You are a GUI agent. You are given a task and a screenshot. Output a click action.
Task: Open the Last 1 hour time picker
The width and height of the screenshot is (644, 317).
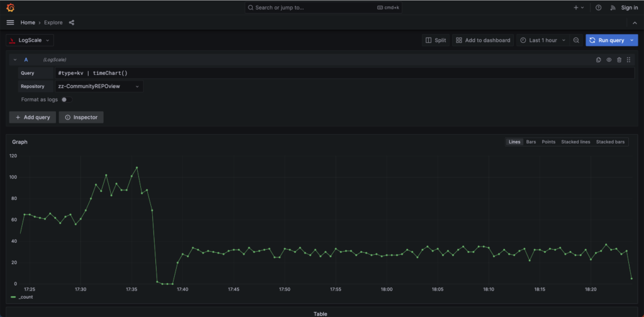click(x=543, y=40)
